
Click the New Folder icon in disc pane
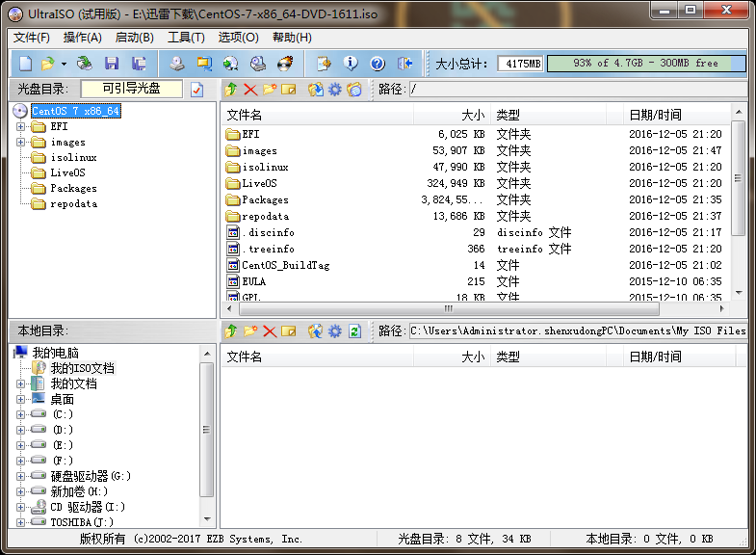click(x=270, y=90)
